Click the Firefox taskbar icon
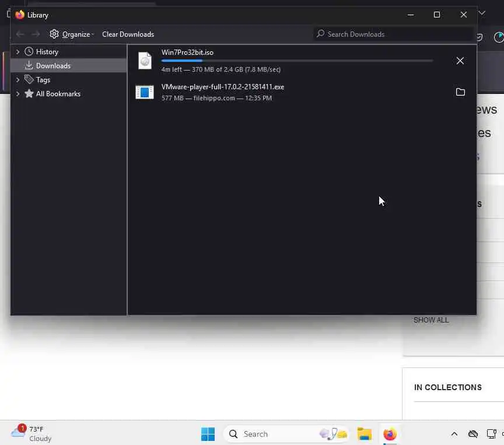The height and width of the screenshot is (445, 504). point(390,434)
